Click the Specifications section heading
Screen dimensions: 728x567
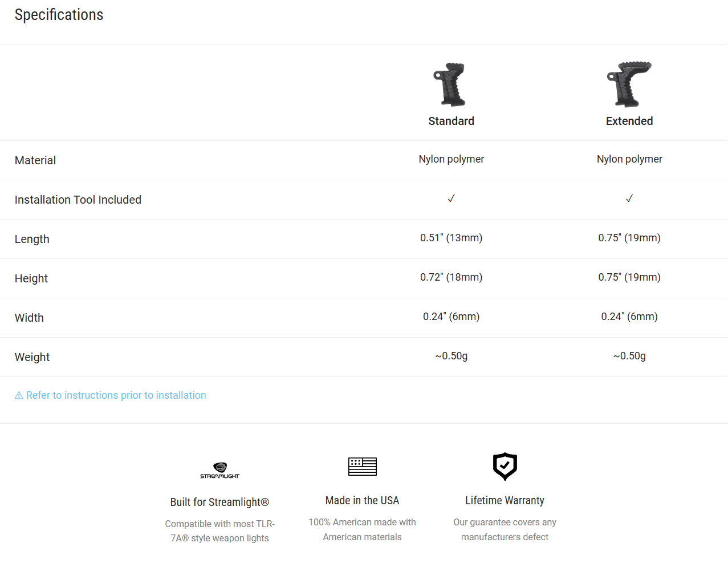click(x=59, y=15)
